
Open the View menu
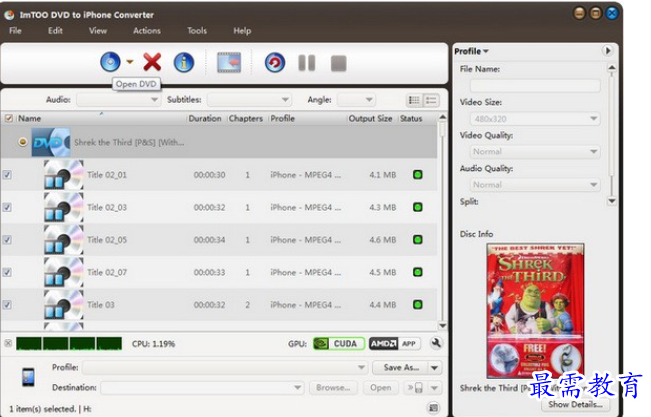98,31
